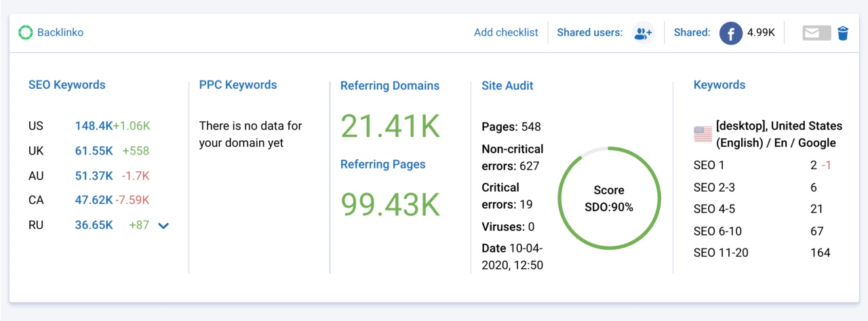
Task: Open the SEO Keywords section heading
Action: click(x=67, y=85)
